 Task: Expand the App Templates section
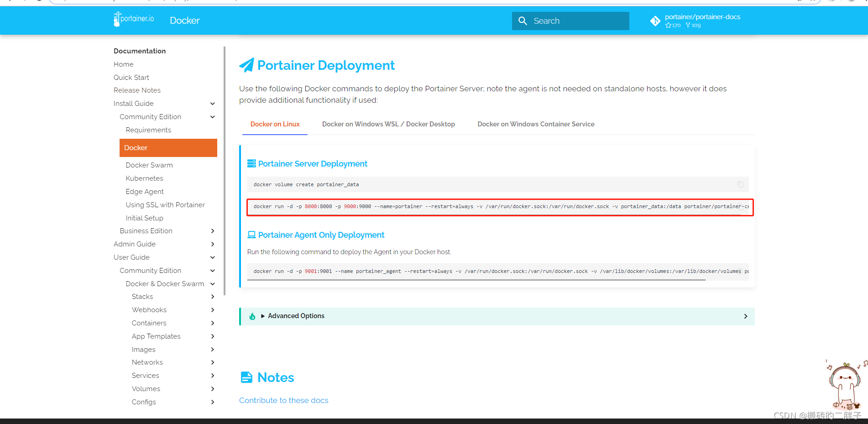click(212, 336)
